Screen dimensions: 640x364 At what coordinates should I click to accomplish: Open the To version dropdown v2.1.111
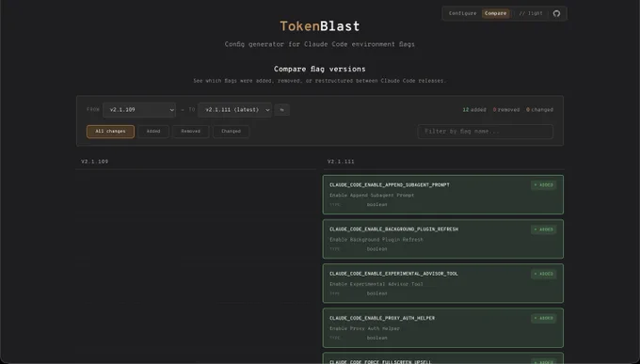pos(234,110)
